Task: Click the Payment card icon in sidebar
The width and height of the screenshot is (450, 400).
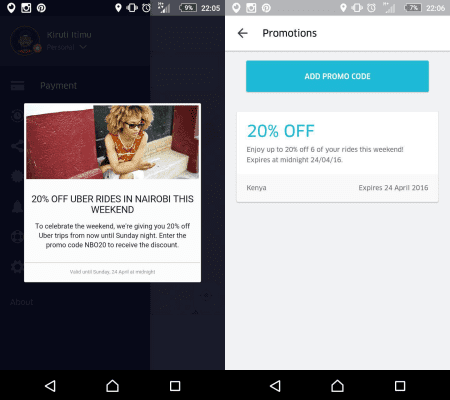Action: (17, 86)
